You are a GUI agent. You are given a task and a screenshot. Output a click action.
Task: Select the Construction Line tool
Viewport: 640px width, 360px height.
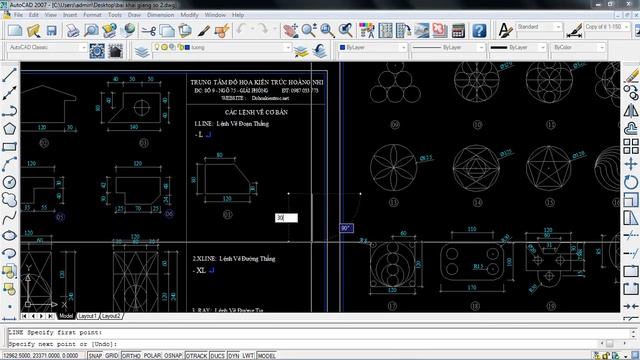coord(9,93)
